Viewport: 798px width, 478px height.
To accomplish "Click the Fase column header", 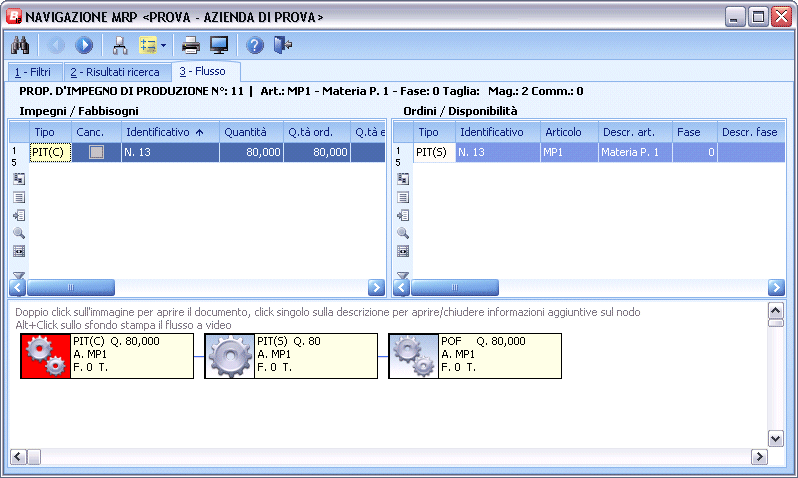I will pyautogui.click(x=695, y=132).
